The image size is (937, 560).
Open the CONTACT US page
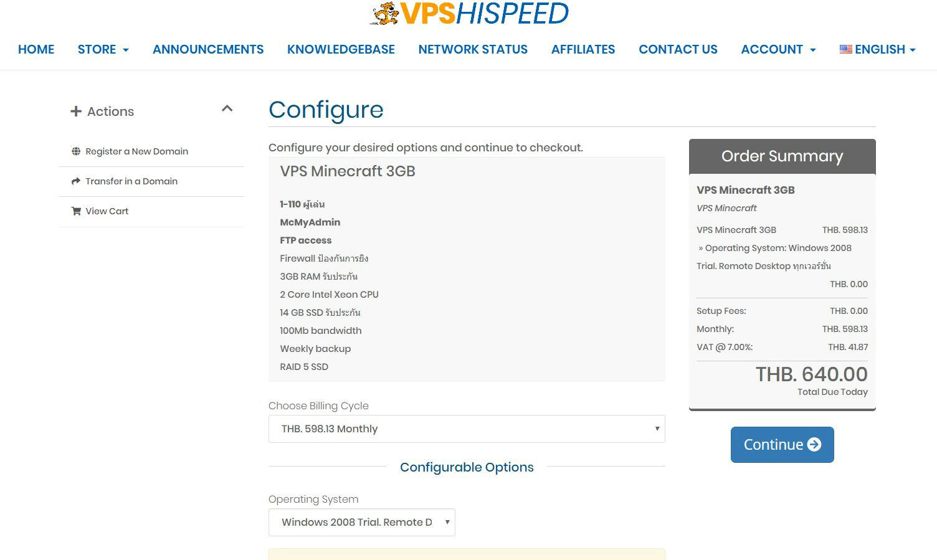[678, 49]
